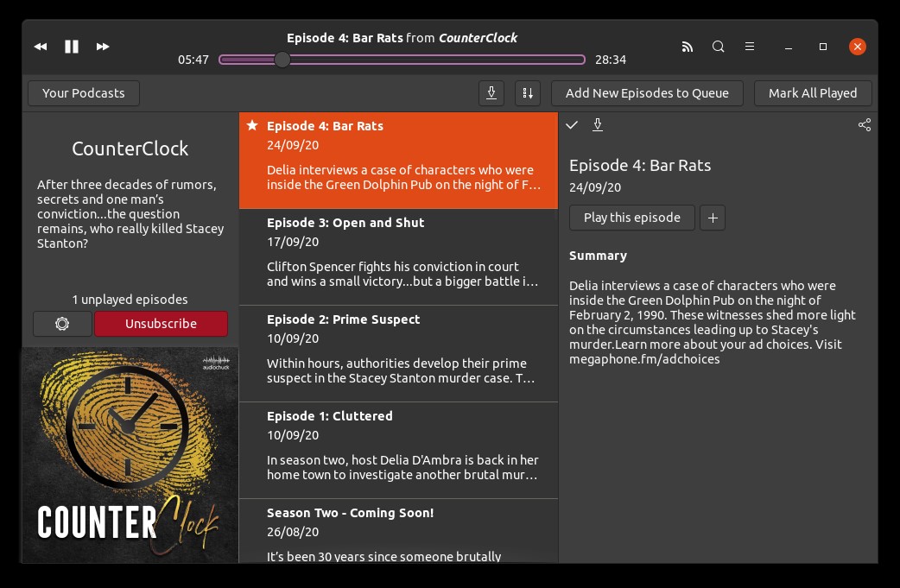
Task: Go back to Your Podcasts
Action: coord(84,93)
